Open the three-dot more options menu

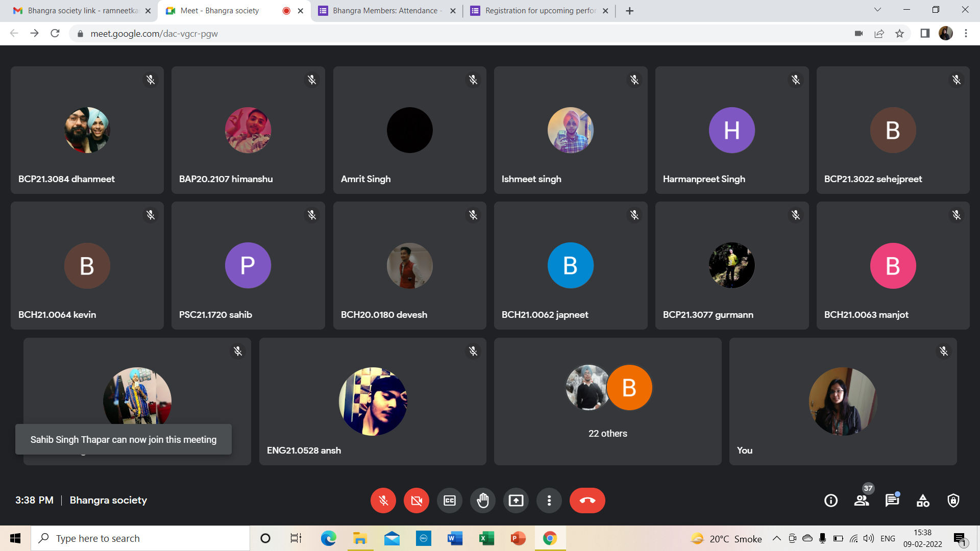[549, 500]
